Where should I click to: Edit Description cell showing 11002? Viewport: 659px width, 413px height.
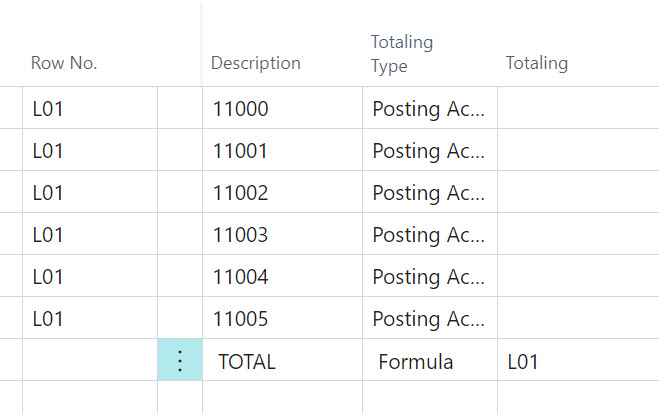(x=282, y=193)
